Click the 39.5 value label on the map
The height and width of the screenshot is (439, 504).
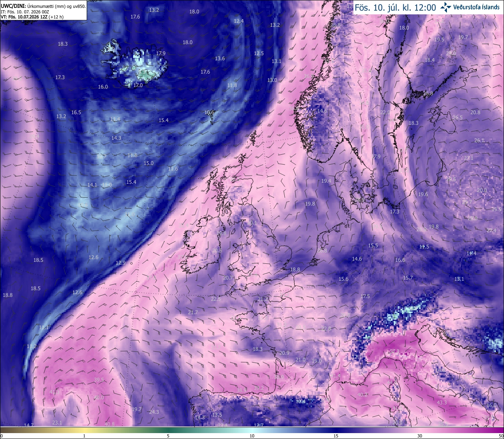point(99,380)
